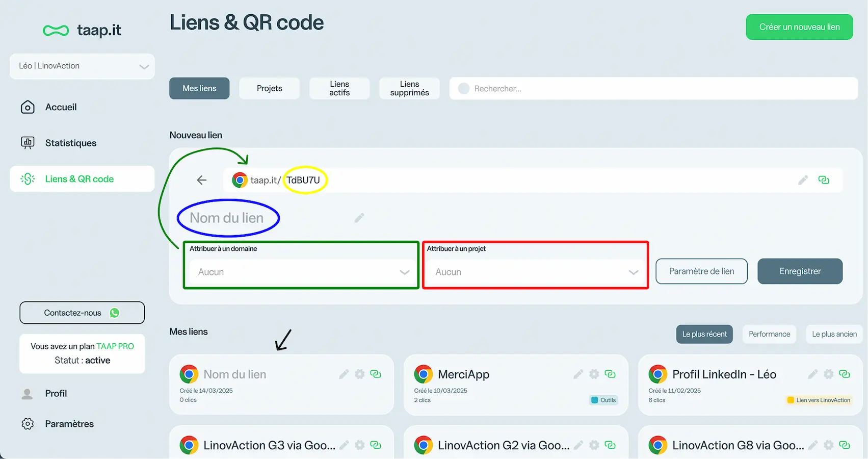This screenshot has width=868, height=459.
Task: Click the WhatsApp icon in Contactez-nous
Action: [x=115, y=313]
